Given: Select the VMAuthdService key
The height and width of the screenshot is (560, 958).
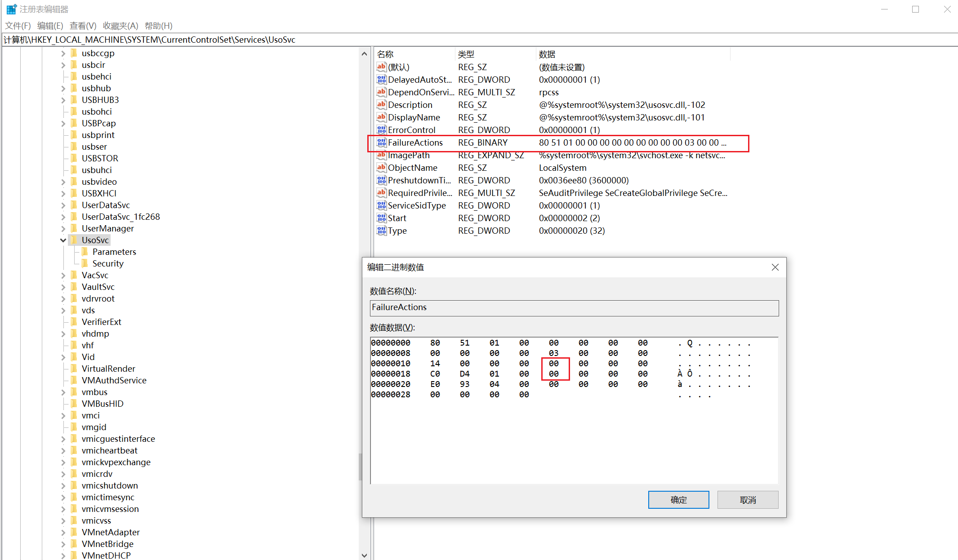Looking at the screenshot, I should (x=114, y=380).
